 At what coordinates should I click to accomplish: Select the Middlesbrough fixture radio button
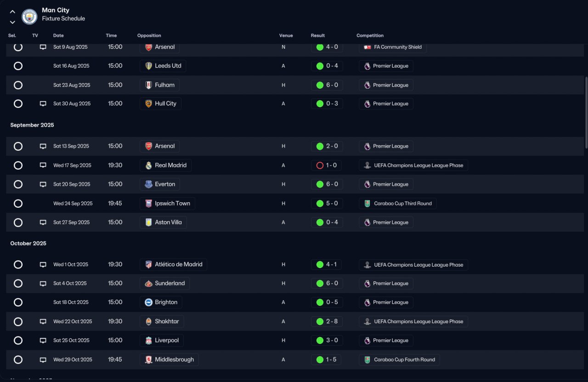coord(18,359)
